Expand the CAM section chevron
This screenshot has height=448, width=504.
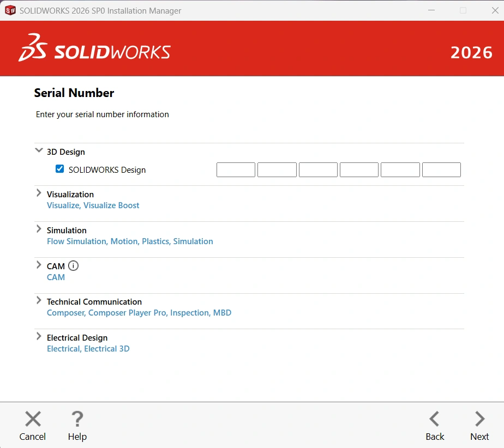[x=39, y=265]
